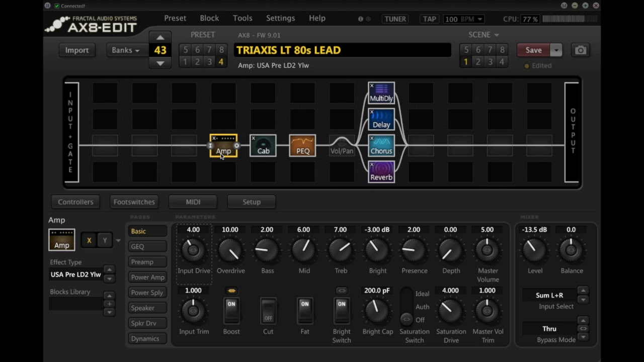Click the Save button

click(534, 50)
